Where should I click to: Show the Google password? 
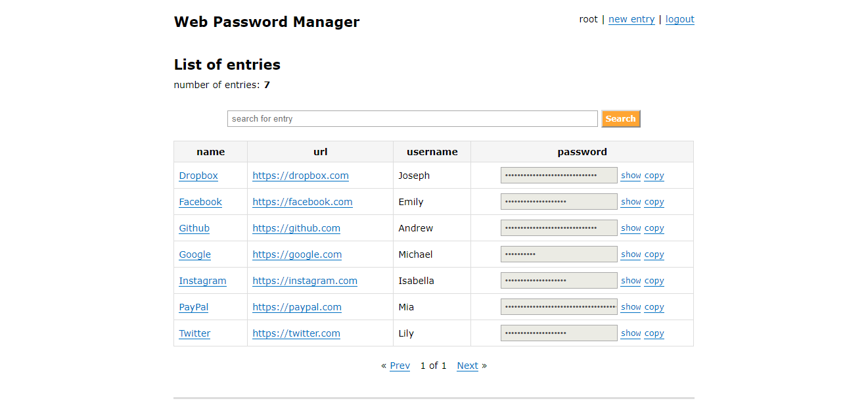[x=631, y=254]
